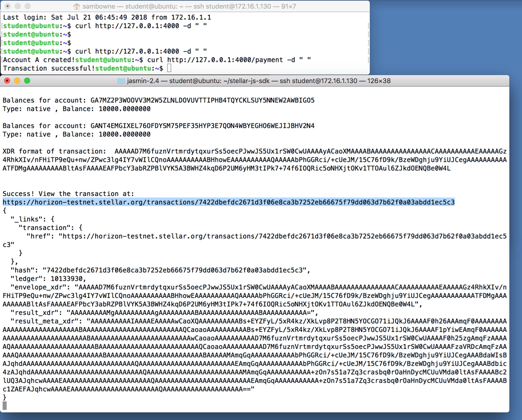The height and width of the screenshot is (420, 522).
Task: Click first 'Balance: 10000.0000000' line under GA7MZ account
Action: point(77,108)
